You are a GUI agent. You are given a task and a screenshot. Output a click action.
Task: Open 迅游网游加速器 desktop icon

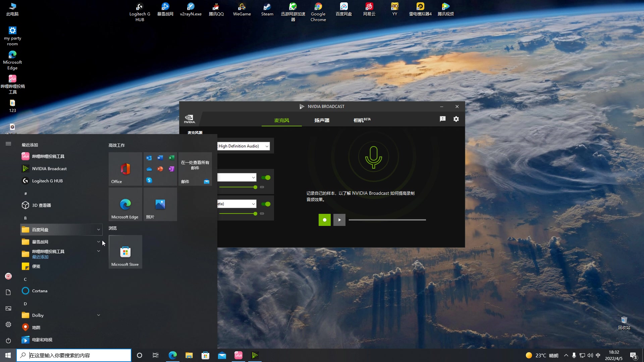point(293,12)
